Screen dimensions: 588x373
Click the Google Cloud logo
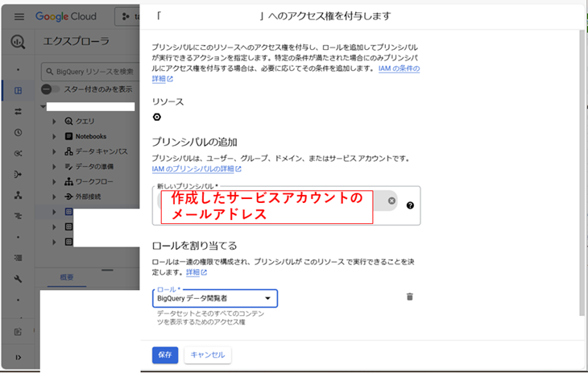click(x=66, y=16)
